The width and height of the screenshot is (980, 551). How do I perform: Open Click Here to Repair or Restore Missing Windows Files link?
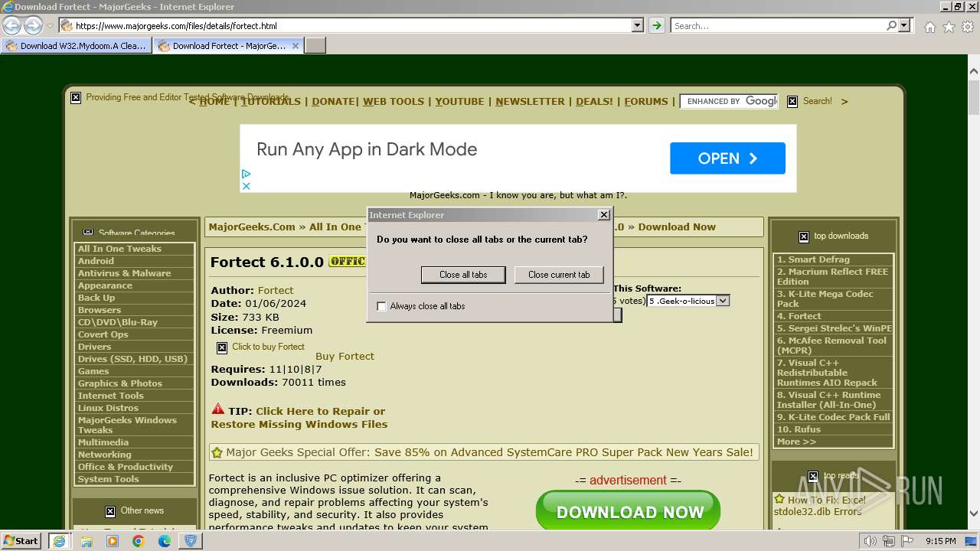(299, 418)
